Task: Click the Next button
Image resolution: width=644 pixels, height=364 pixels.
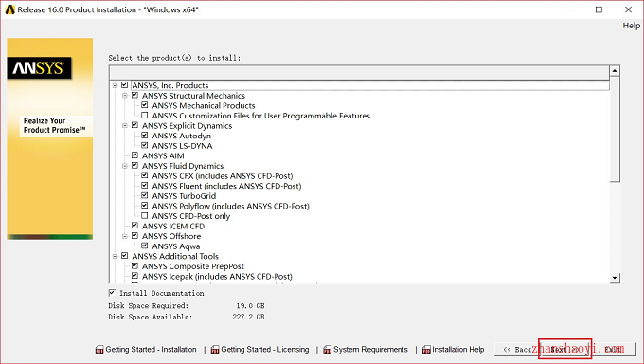Action: click(565, 349)
